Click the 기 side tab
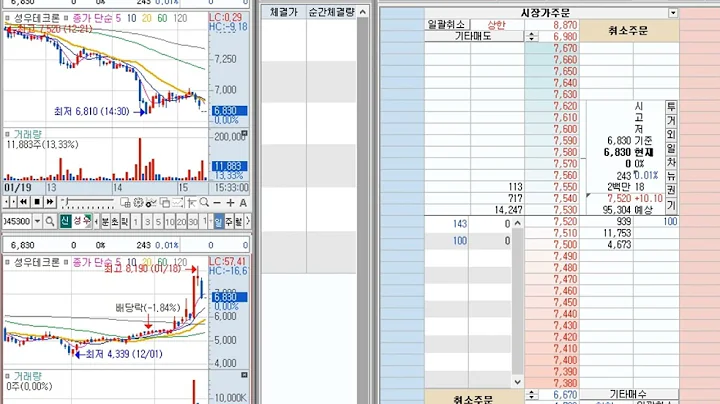720x404 pixels. 671,205
